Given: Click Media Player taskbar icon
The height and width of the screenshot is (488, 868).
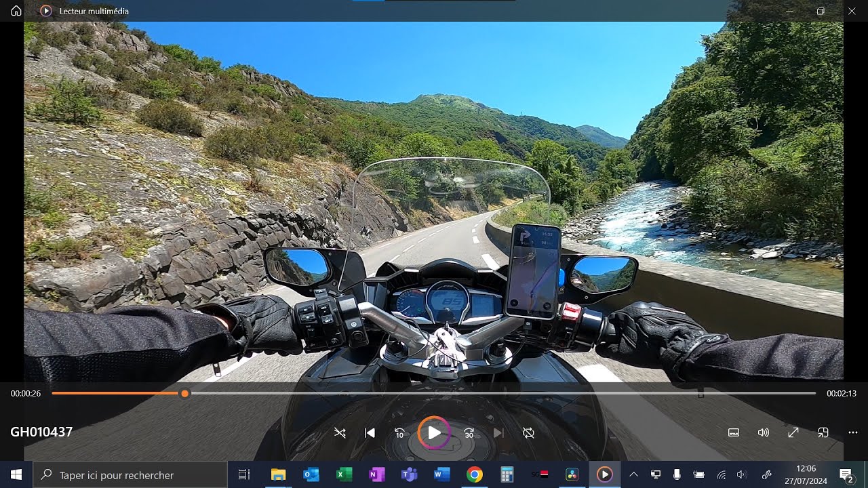Looking at the screenshot, I should pyautogui.click(x=604, y=474).
